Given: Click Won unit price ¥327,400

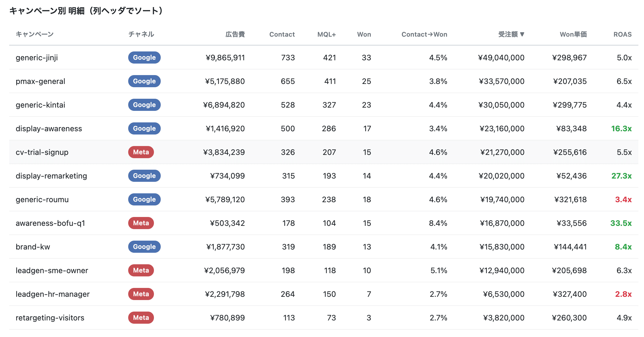Looking at the screenshot, I should click(x=570, y=294).
